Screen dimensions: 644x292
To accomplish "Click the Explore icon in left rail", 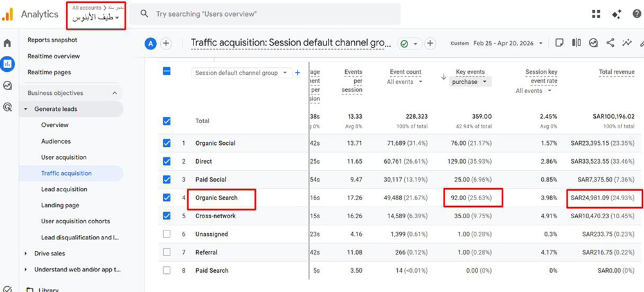I will pyautogui.click(x=8, y=85).
